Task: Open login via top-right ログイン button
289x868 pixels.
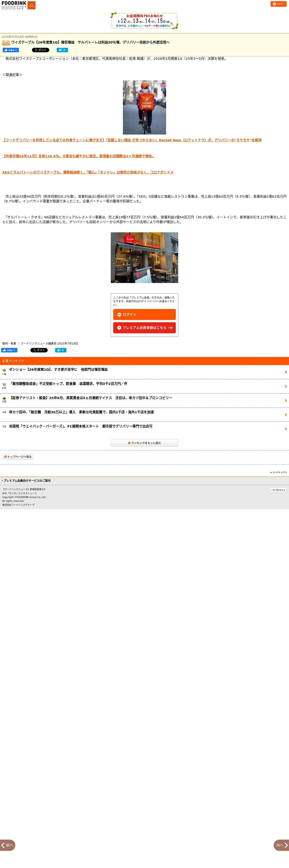Action: (x=278, y=4)
